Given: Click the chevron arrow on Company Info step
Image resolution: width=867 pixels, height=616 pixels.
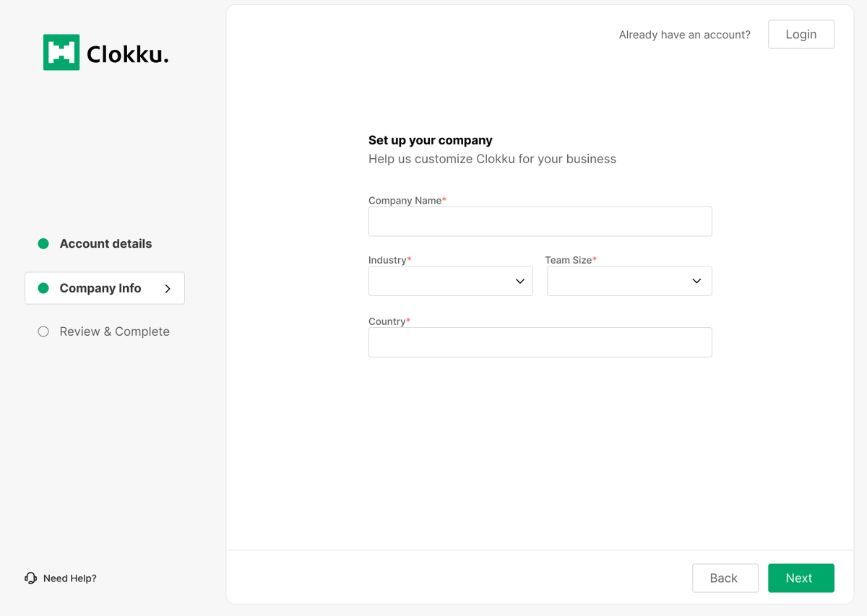Looking at the screenshot, I should 168,288.
